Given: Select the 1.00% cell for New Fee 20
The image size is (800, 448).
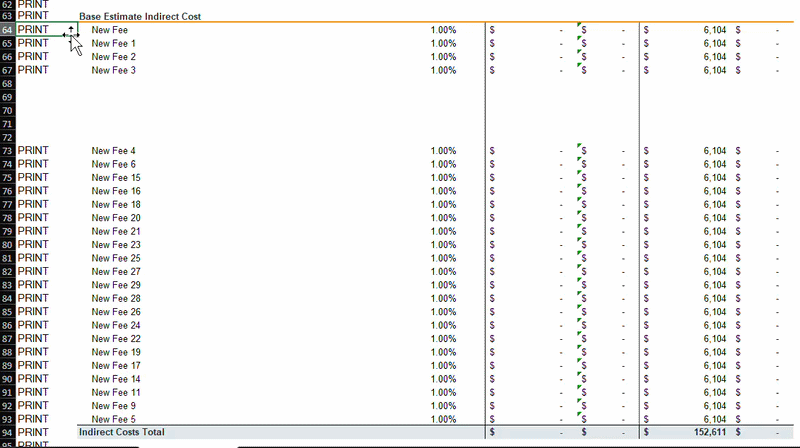Looking at the screenshot, I should pyautogui.click(x=443, y=218).
